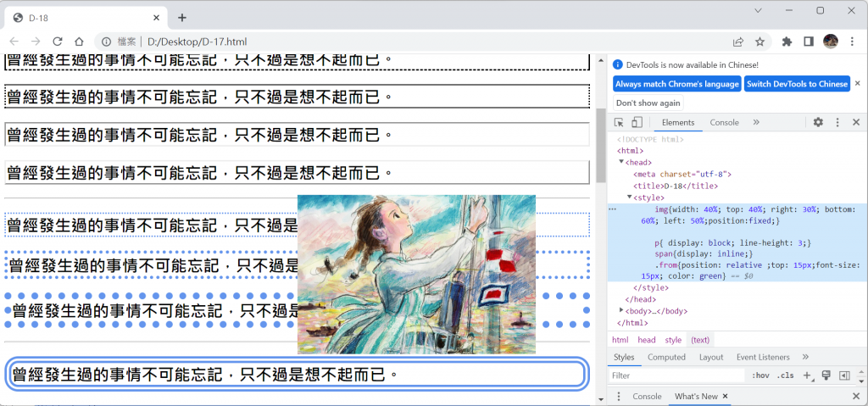The image size is (868, 406).
Task: Open the Chrome profile avatar
Action: (831, 42)
